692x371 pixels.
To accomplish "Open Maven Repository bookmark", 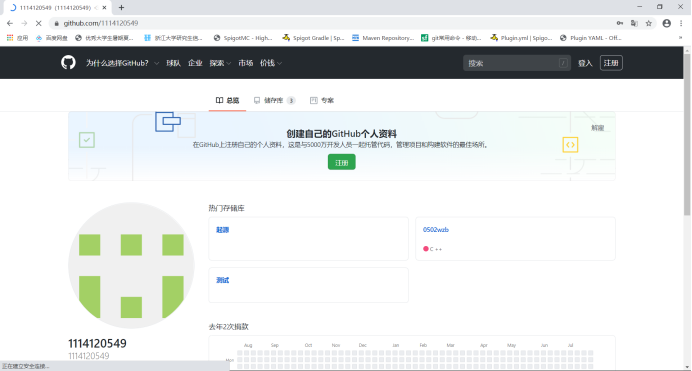I will (x=383, y=38).
